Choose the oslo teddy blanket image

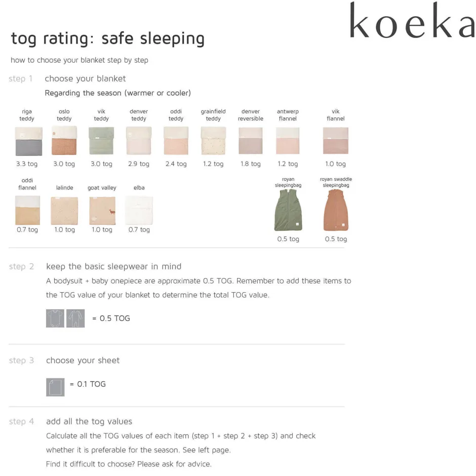click(64, 141)
